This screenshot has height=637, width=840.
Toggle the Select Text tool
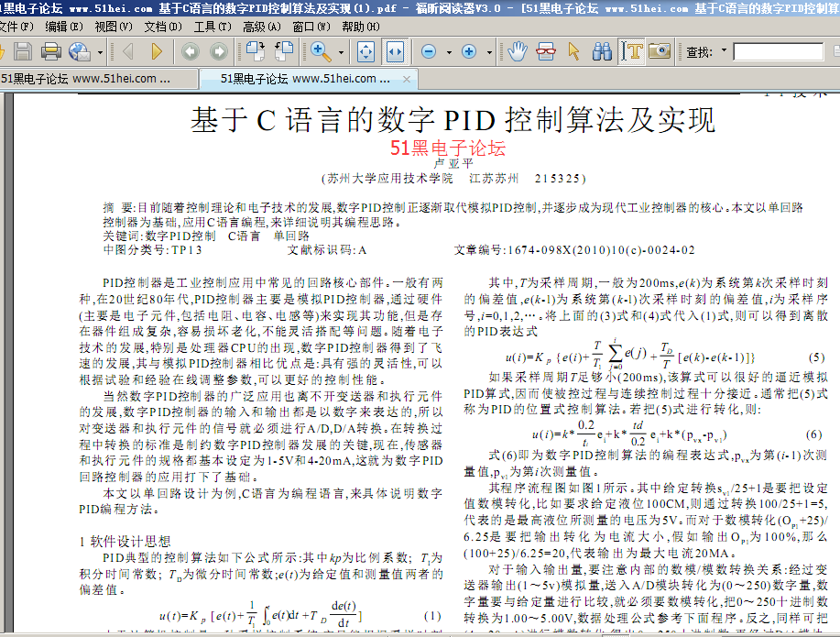pyautogui.click(x=632, y=51)
